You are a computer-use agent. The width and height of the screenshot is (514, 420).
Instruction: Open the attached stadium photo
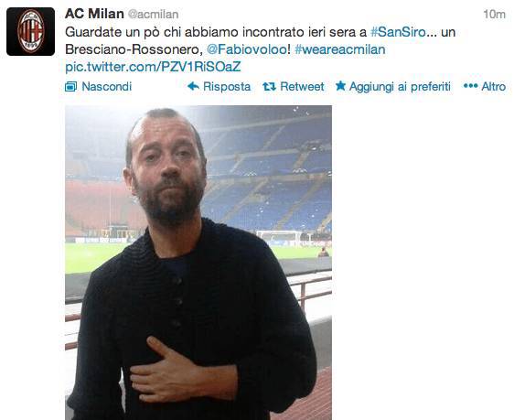(x=198, y=263)
